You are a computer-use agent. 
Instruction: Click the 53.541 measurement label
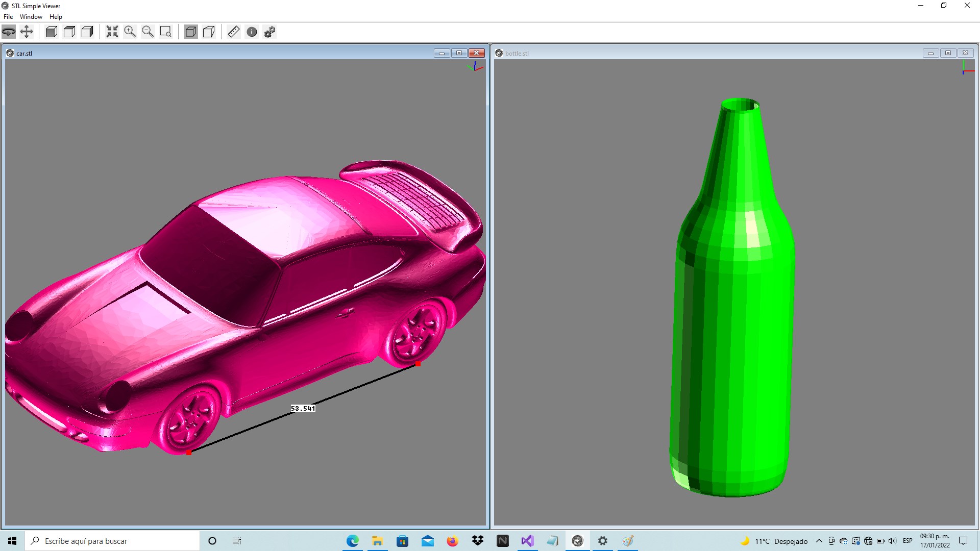coord(303,409)
